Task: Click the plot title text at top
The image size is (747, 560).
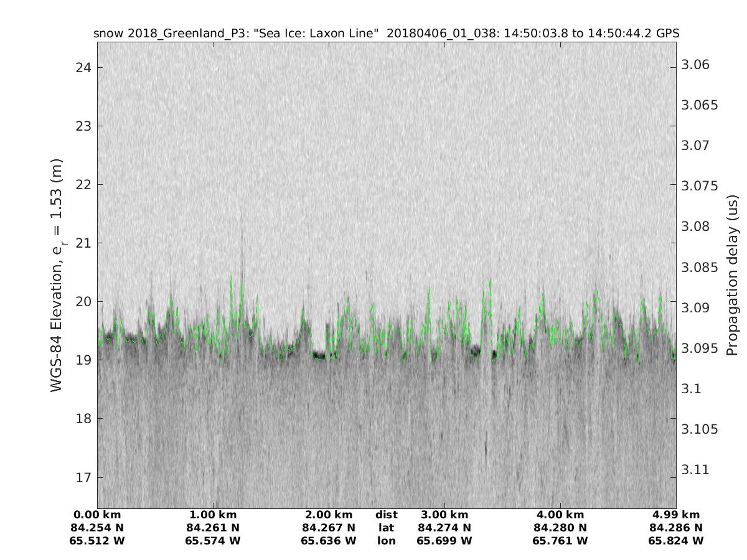Action: coord(386,33)
